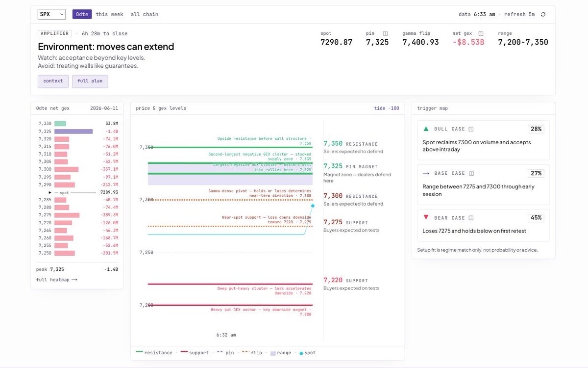Screen dimensions: 588x368
Task: Click the 45% bear case percentage
Action: click(536, 218)
